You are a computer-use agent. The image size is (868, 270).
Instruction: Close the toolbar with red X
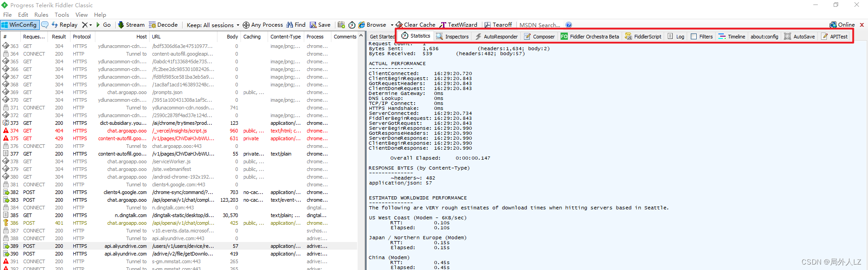862,25
